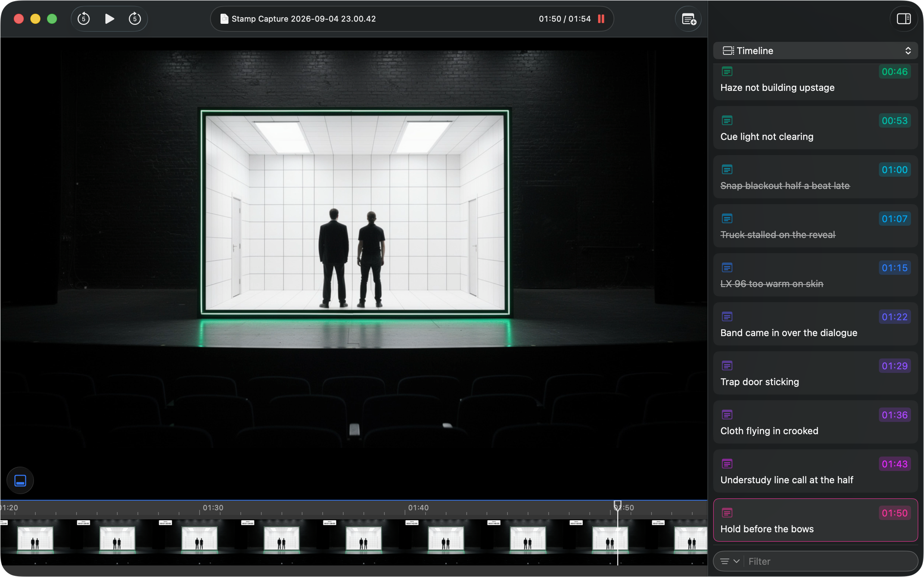The height and width of the screenshot is (577, 924).
Task: Click note icon for 'Band came in' entry
Action: [x=727, y=317]
